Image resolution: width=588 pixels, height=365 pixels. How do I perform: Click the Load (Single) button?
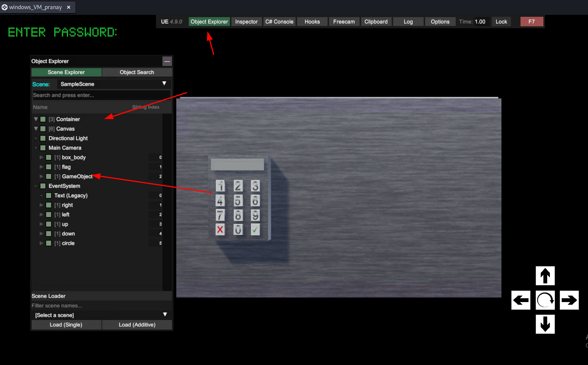pyautogui.click(x=66, y=325)
